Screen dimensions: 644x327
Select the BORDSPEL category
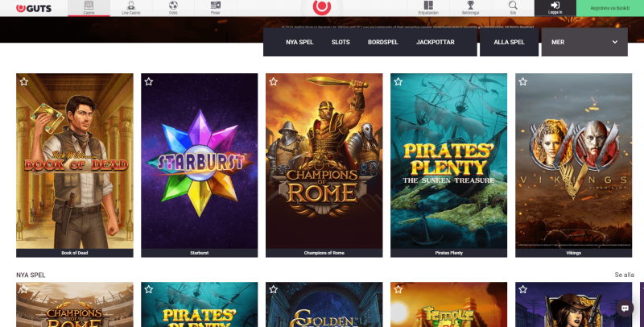tap(382, 42)
